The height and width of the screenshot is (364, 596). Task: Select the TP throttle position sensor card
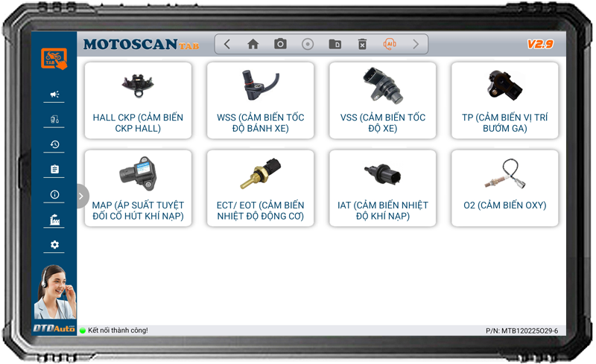[505, 100]
